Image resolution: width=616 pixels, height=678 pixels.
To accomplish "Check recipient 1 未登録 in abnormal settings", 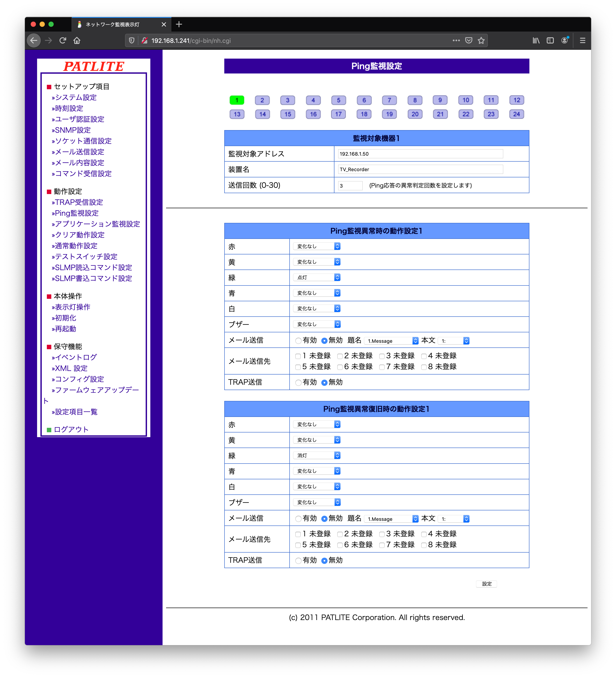I will pyautogui.click(x=298, y=356).
